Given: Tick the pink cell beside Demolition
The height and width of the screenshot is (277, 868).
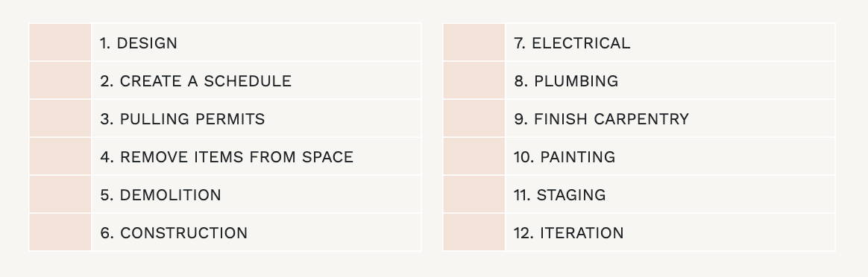Looking at the screenshot, I should point(60,194).
